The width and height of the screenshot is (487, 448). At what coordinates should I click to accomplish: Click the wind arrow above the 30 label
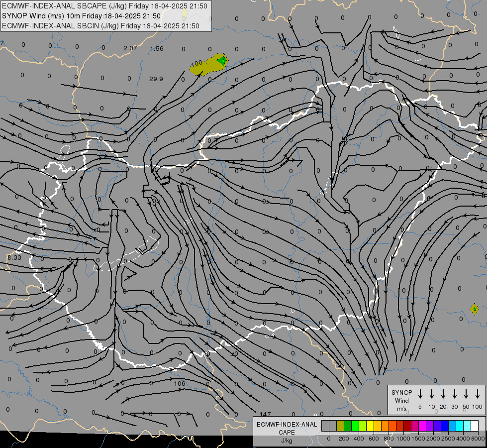pyautogui.click(x=454, y=394)
